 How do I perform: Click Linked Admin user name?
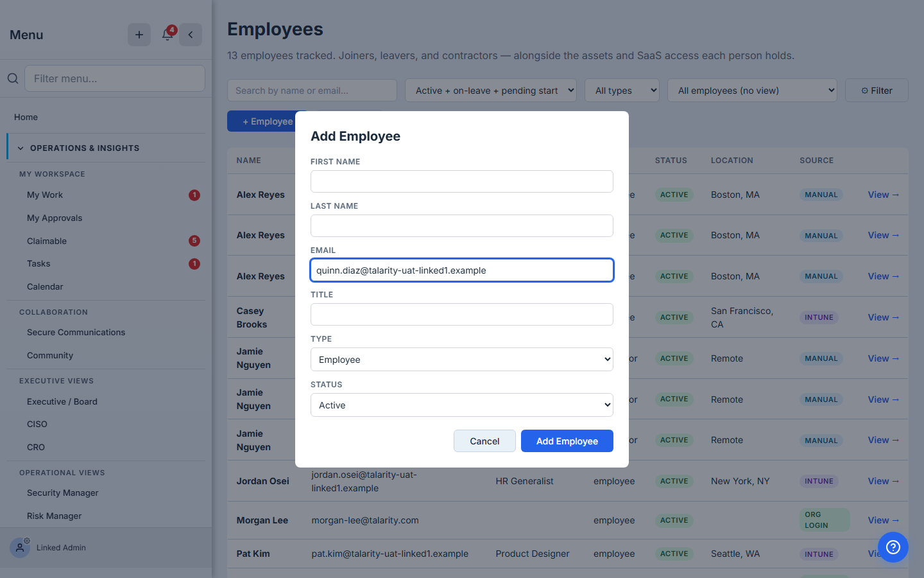(x=61, y=548)
